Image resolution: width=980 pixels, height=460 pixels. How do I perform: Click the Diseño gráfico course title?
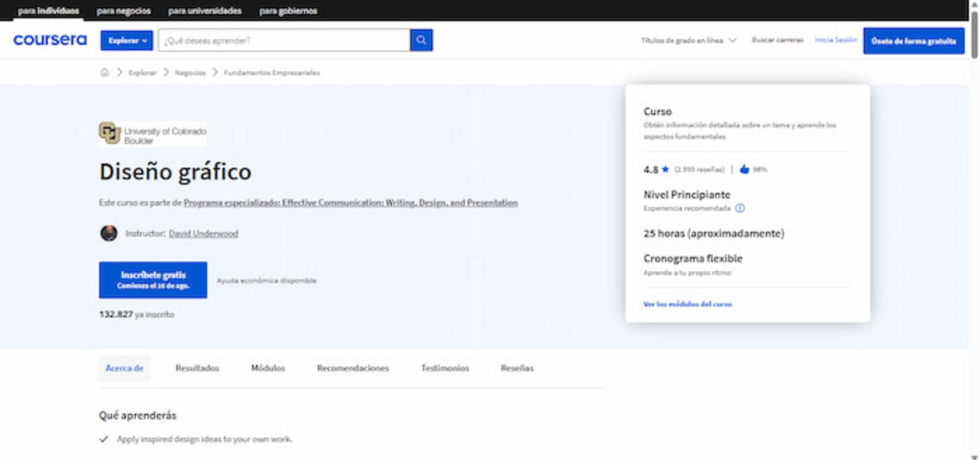(175, 172)
